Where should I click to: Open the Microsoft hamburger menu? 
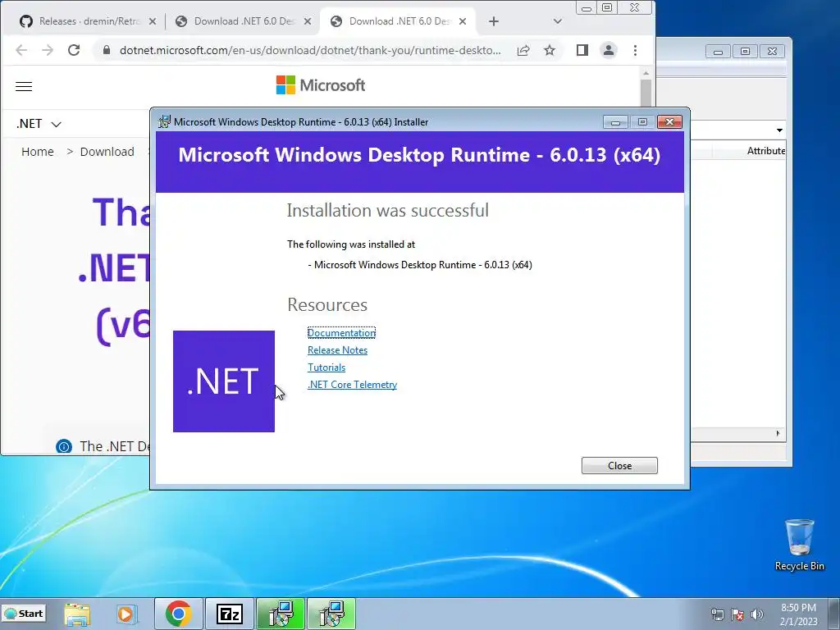[x=24, y=86]
